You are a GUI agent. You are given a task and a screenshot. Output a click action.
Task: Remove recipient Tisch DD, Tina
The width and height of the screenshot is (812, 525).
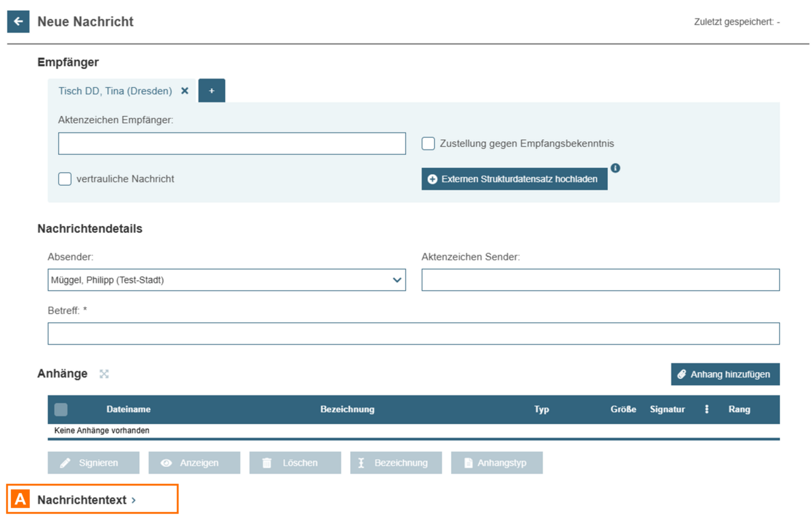(x=184, y=91)
